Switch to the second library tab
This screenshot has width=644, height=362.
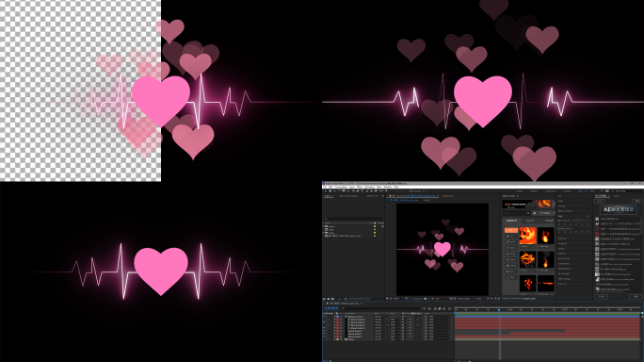pos(530,221)
